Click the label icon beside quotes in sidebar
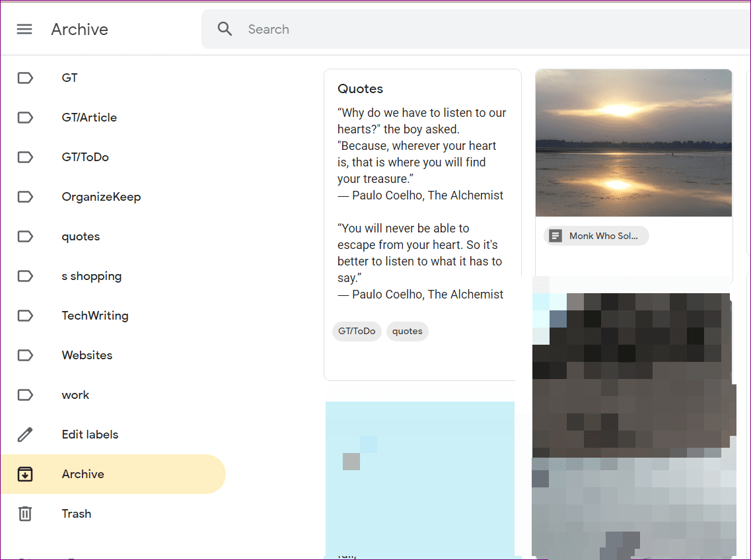Viewport: 751px width, 560px height. [25, 236]
